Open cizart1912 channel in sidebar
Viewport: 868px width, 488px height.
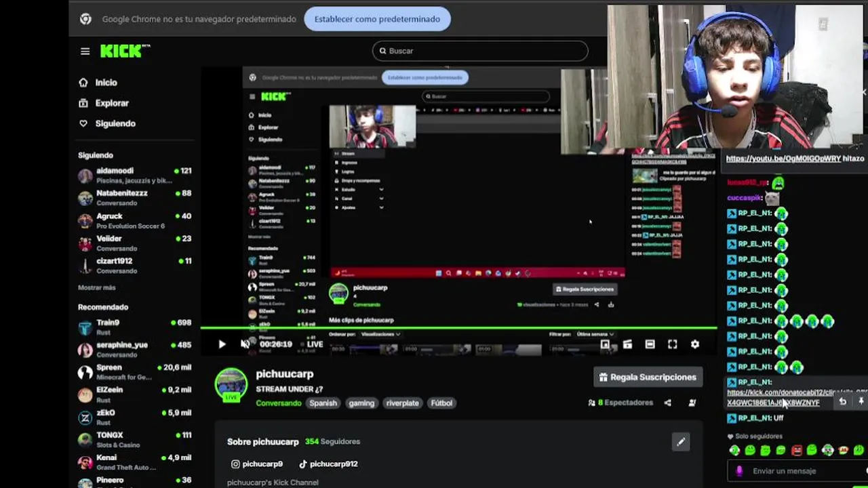tap(135, 265)
